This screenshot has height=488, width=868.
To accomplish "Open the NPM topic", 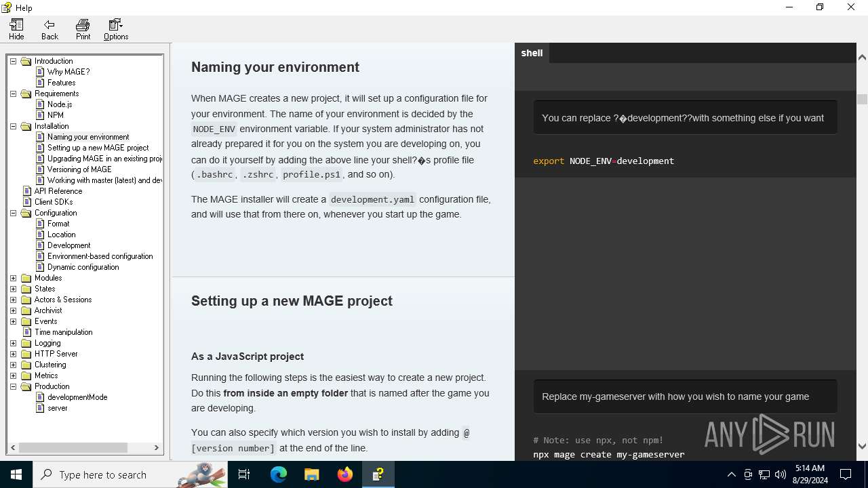I will pyautogui.click(x=56, y=115).
